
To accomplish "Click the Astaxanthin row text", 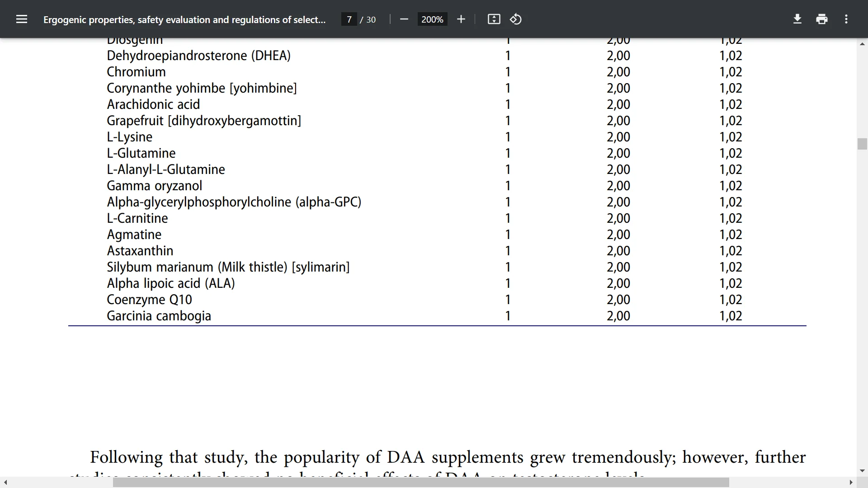I will (140, 251).
